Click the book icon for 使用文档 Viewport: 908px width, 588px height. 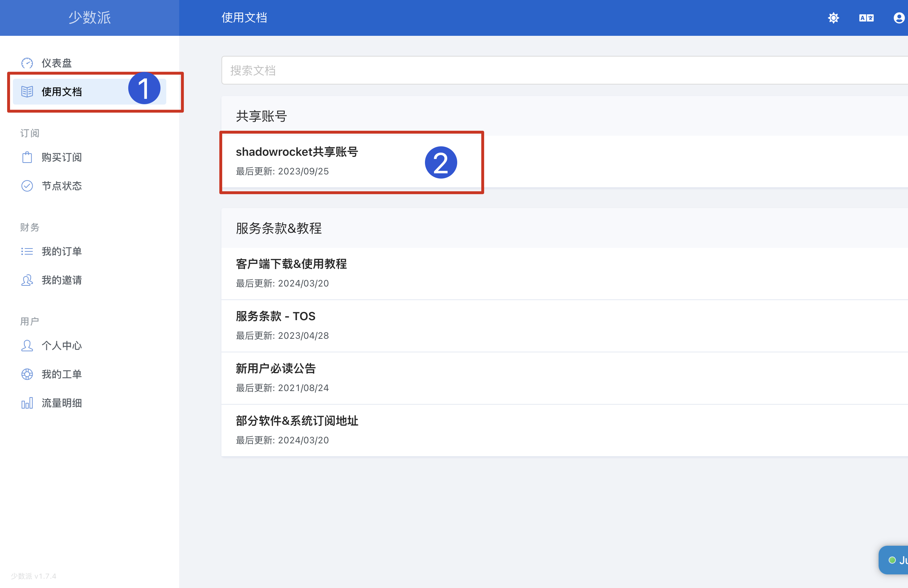(27, 92)
